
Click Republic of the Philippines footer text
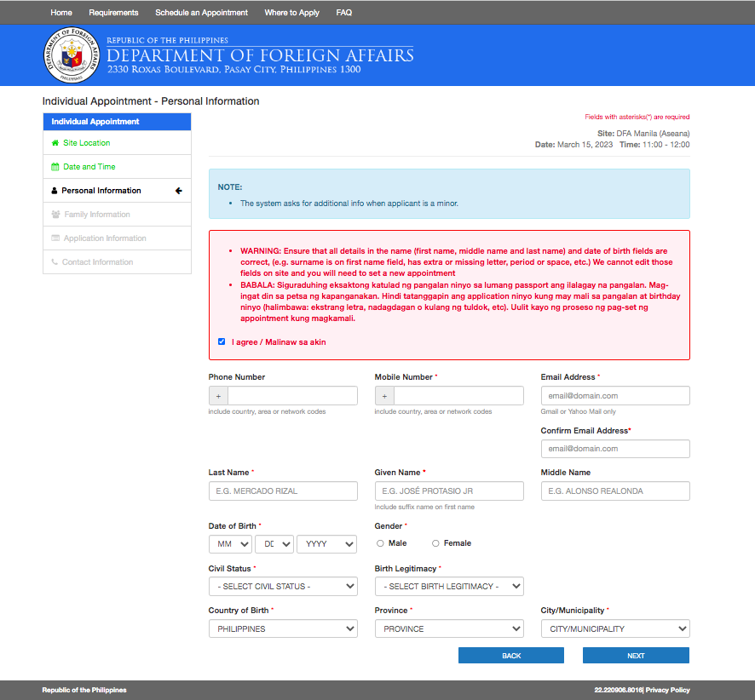tap(84, 690)
